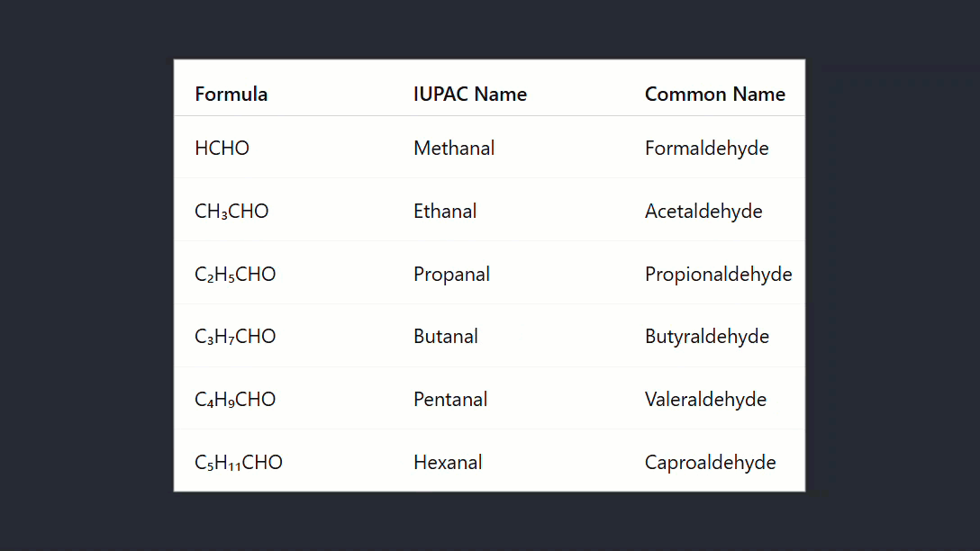
Task: Click the Butyraldehyde cell
Action: point(707,337)
